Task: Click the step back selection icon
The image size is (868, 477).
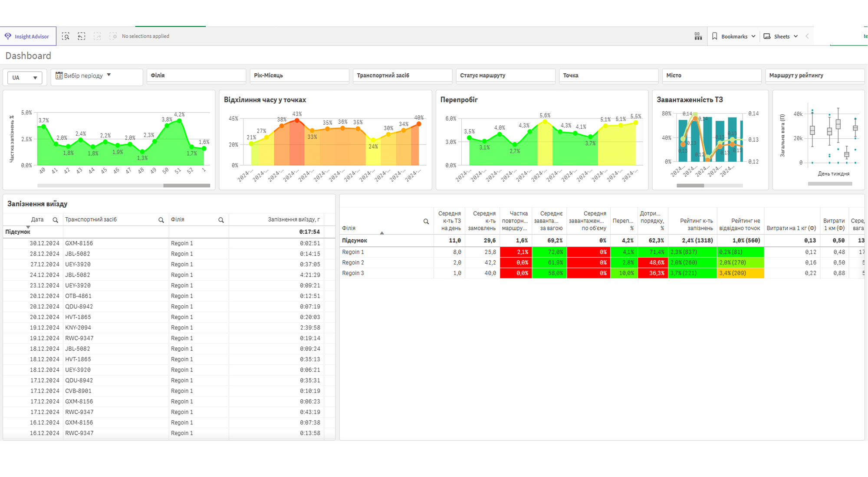Action: [81, 36]
